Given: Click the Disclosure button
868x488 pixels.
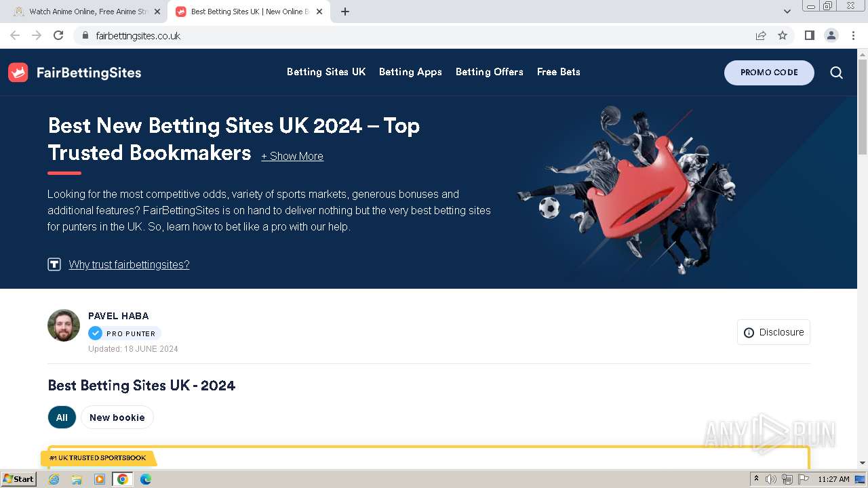Looking at the screenshot, I should click(774, 332).
